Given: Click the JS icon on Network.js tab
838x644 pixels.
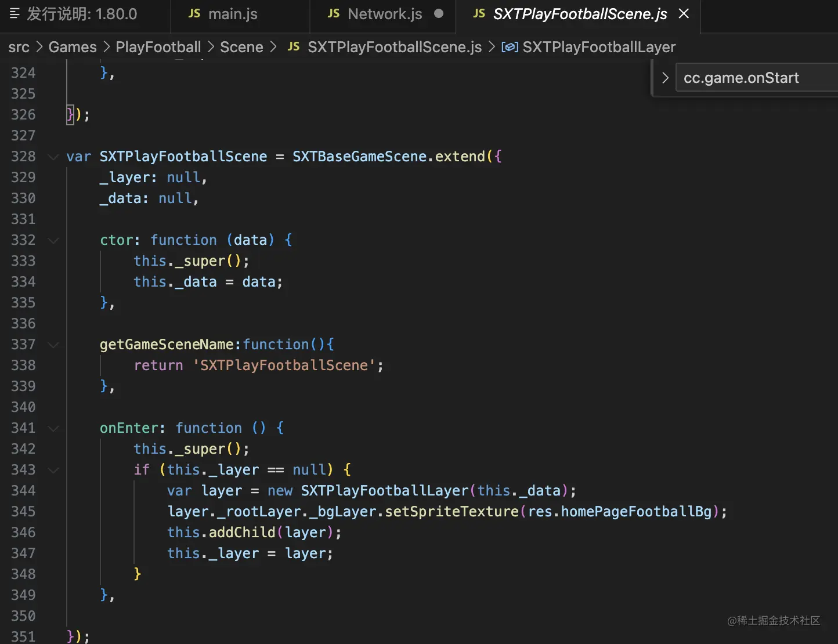Looking at the screenshot, I should tap(334, 13).
